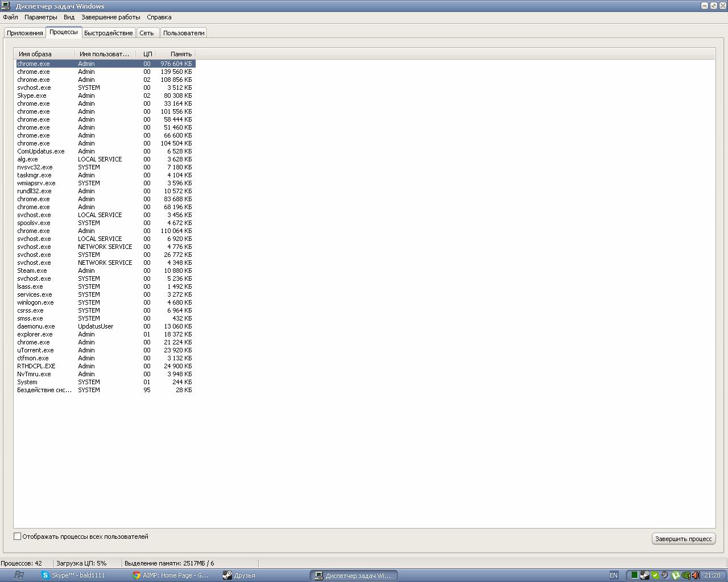This screenshot has width=728, height=582.
Task: Open the Вид menu
Action: pyautogui.click(x=69, y=17)
